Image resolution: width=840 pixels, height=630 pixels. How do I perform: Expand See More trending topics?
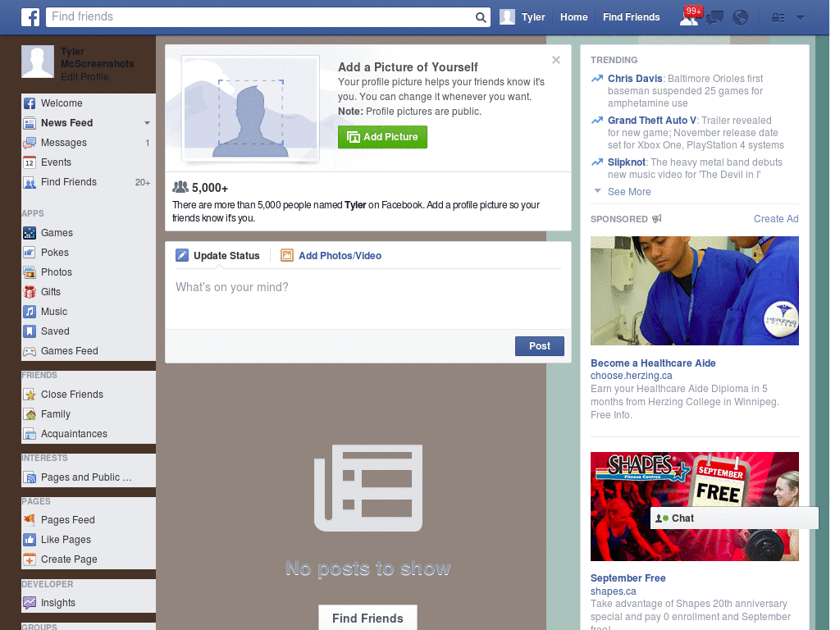coord(629,192)
